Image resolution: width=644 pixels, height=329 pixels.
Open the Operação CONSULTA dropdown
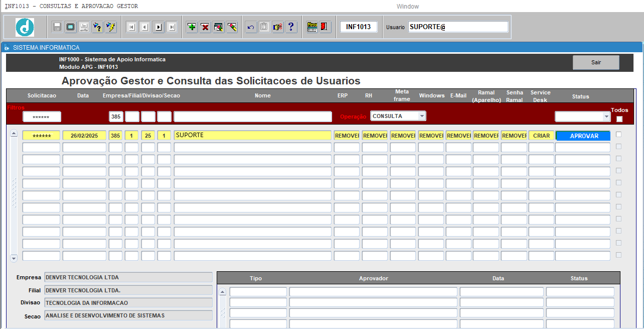(422, 116)
